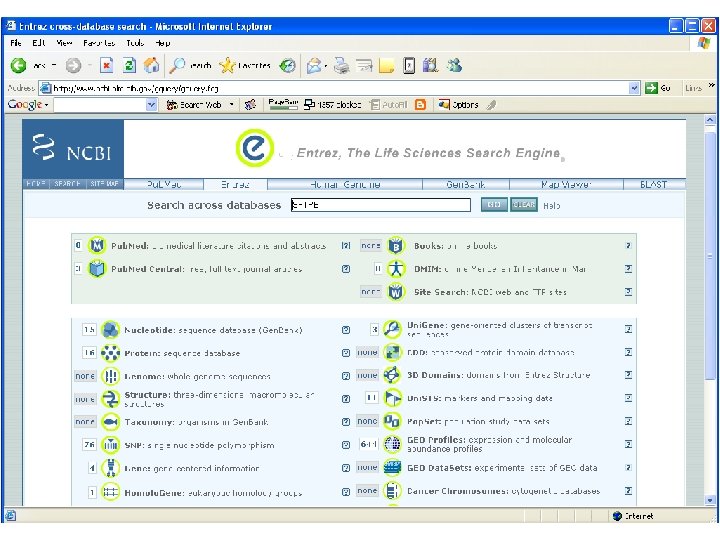Click the Taxonomy fish icon
This screenshot has height=540, width=720.
click(110, 422)
